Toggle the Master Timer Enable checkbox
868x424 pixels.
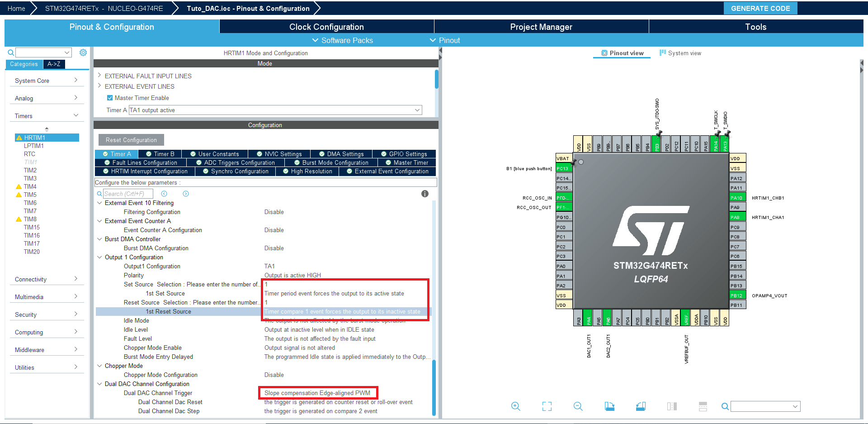pyautogui.click(x=110, y=98)
